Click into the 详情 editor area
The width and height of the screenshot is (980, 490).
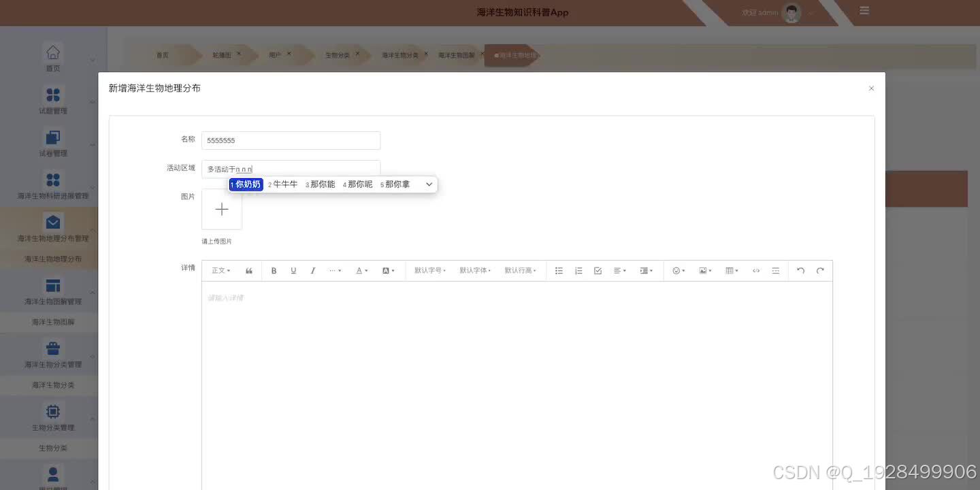click(x=517, y=385)
